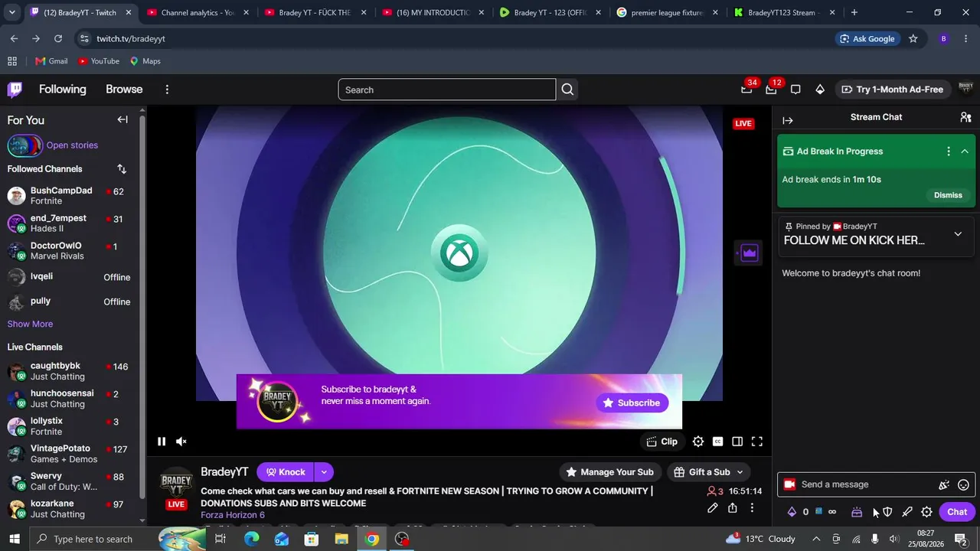Open the Gmail bookmark
Screen dimensions: 980x551
tap(51, 61)
